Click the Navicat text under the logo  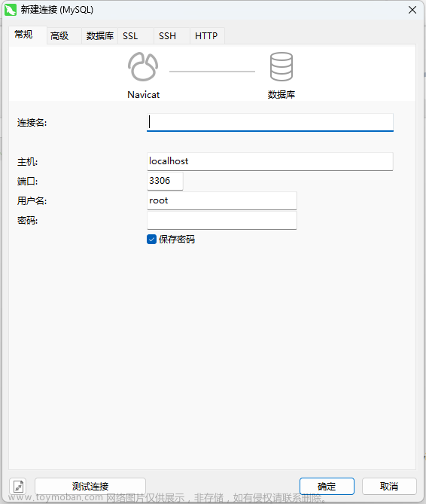point(143,94)
